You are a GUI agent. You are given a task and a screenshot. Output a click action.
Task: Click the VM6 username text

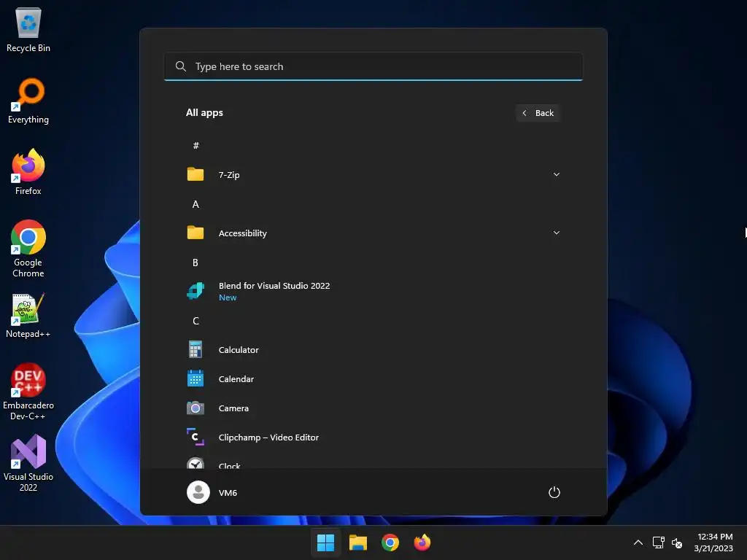click(x=228, y=492)
